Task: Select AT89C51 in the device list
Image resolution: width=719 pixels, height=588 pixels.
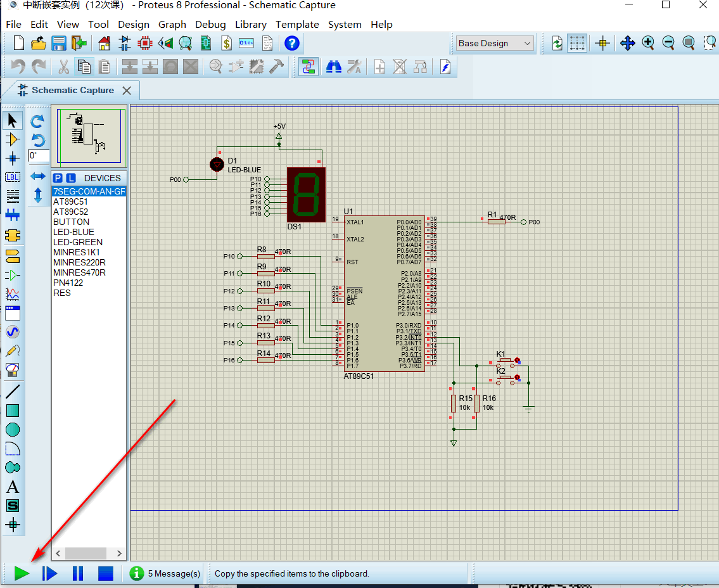Action: [89, 201]
